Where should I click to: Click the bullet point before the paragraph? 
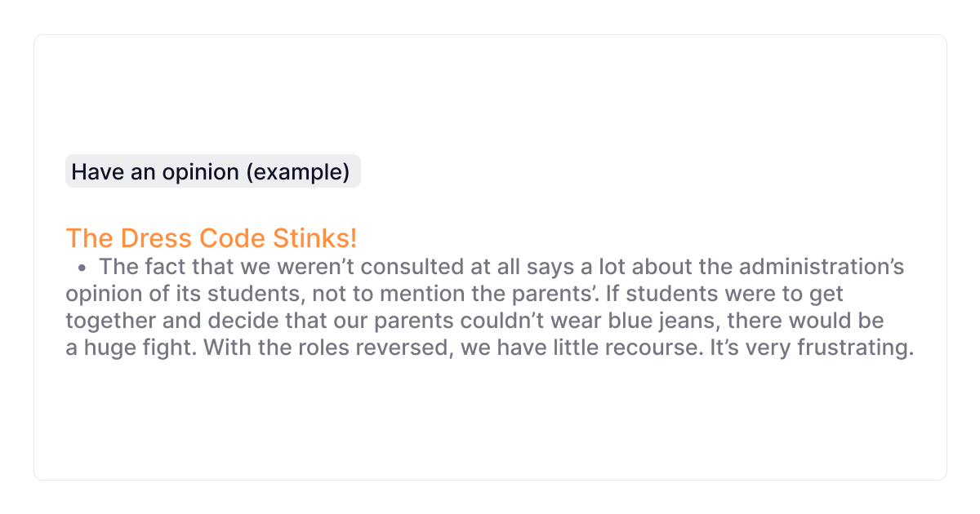point(82,267)
